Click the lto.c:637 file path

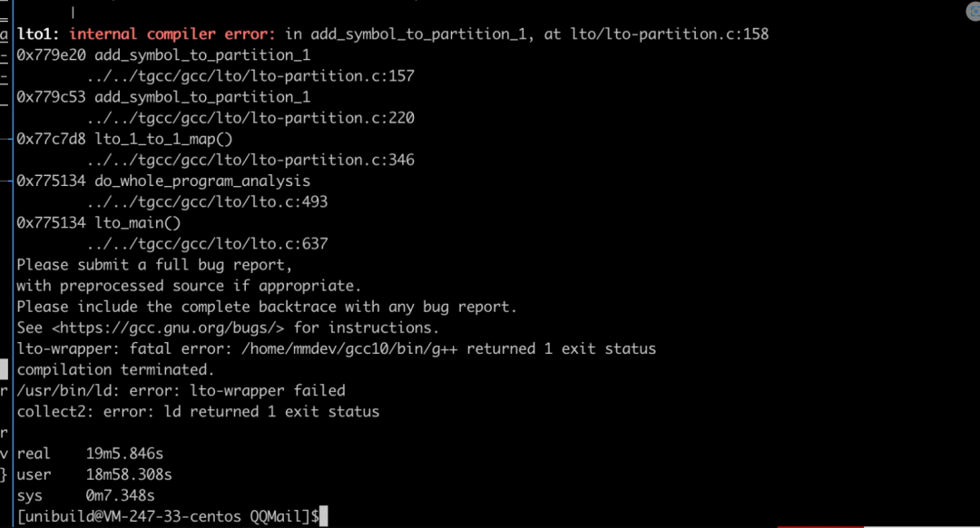click(207, 244)
